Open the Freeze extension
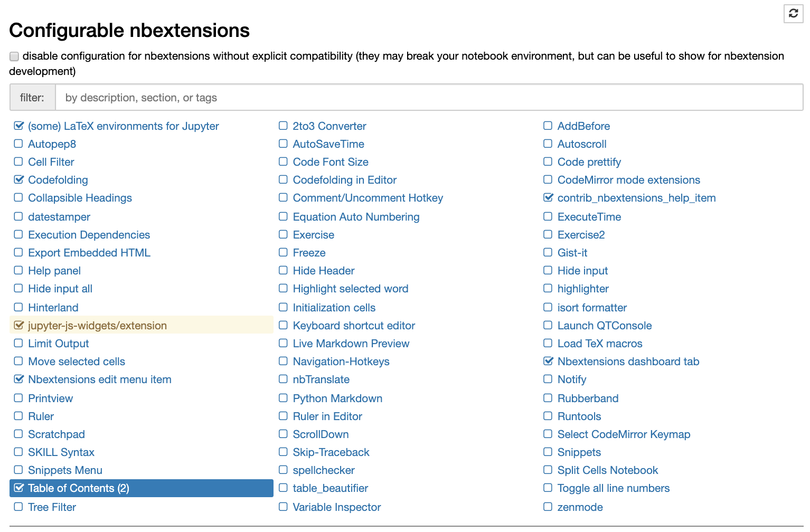Screen dimensions: 810x532 point(309,253)
